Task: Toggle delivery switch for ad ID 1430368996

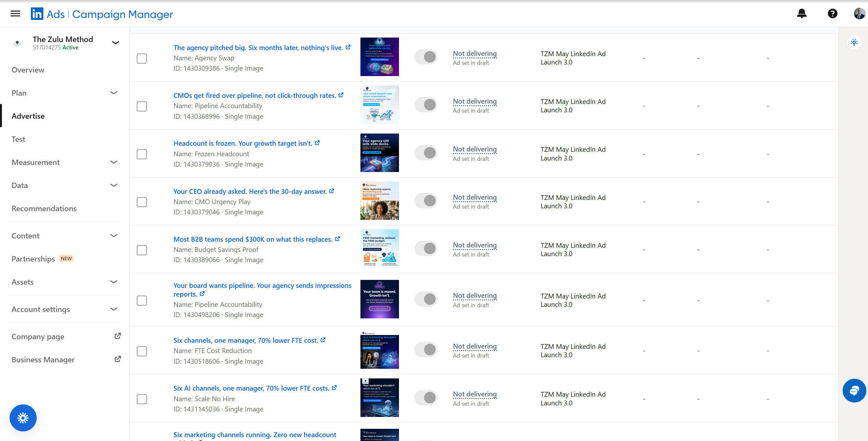Action: point(426,104)
